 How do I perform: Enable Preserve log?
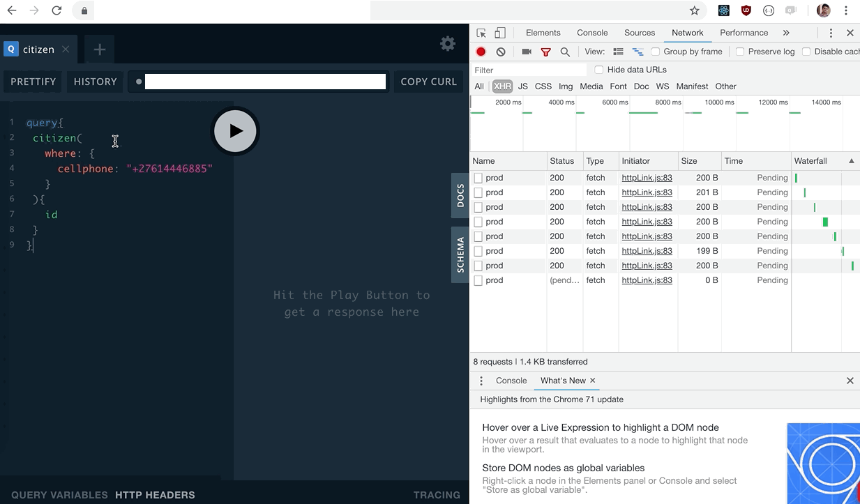click(740, 52)
